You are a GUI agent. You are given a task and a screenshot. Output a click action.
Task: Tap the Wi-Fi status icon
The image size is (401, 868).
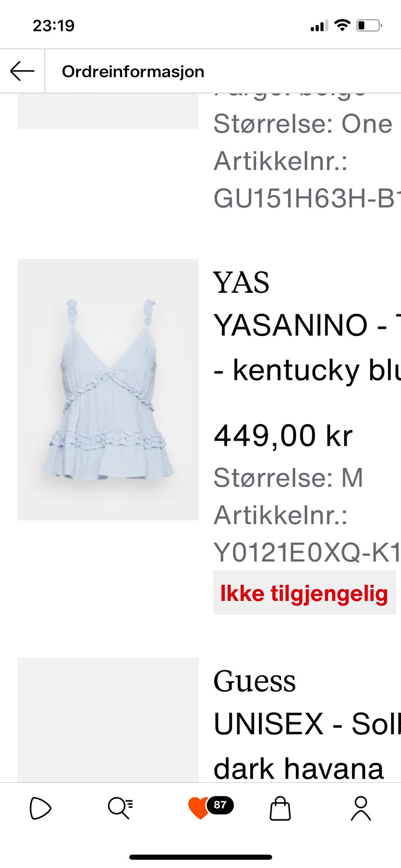(343, 25)
